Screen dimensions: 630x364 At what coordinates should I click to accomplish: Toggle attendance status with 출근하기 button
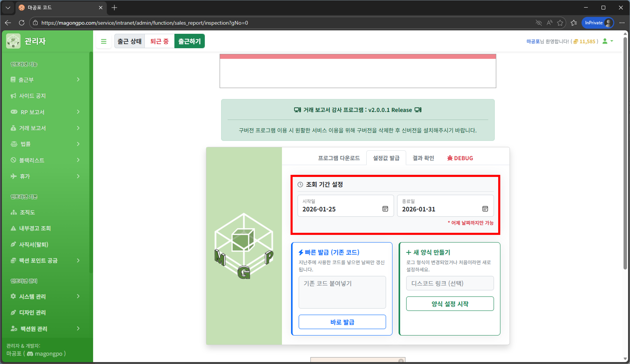point(189,41)
